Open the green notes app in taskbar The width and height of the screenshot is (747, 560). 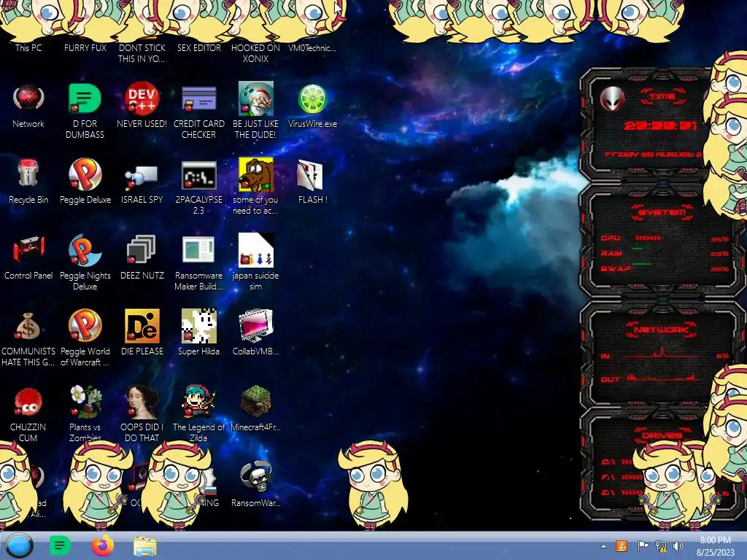point(60,545)
